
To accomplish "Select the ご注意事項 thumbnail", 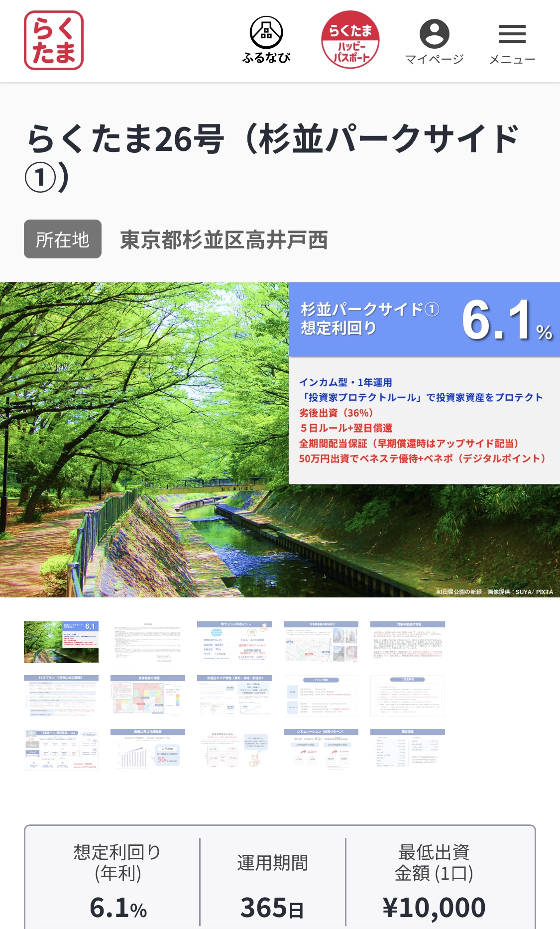I will [408, 696].
